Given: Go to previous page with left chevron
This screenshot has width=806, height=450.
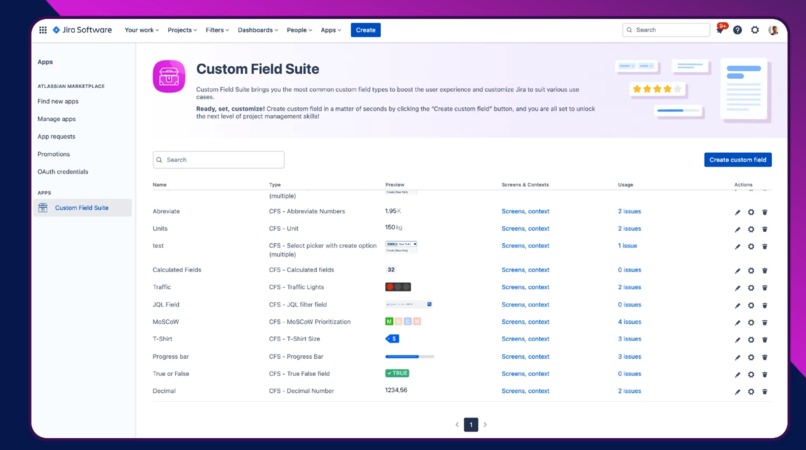Looking at the screenshot, I should point(457,424).
